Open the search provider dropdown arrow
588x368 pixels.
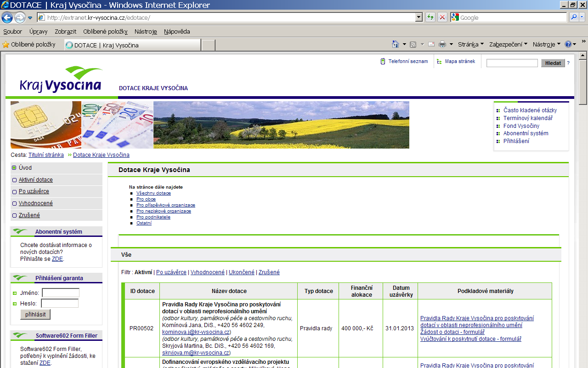click(582, 17)
